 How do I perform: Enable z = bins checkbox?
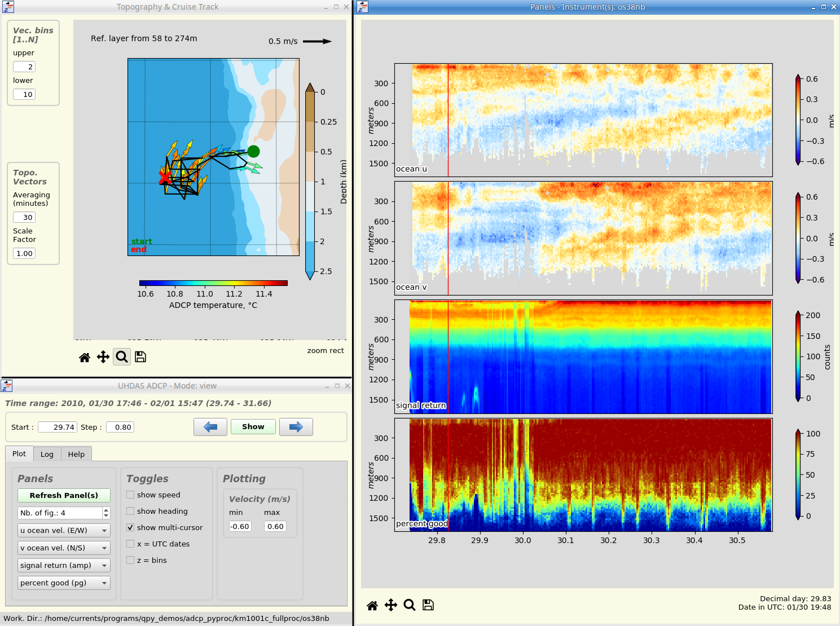coord(130,560)
